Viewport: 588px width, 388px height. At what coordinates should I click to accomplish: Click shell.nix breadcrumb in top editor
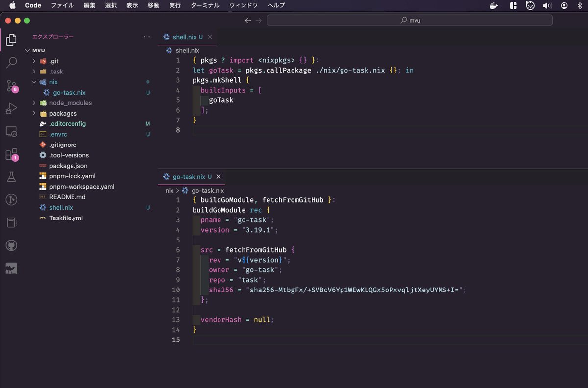pos(188,50)
